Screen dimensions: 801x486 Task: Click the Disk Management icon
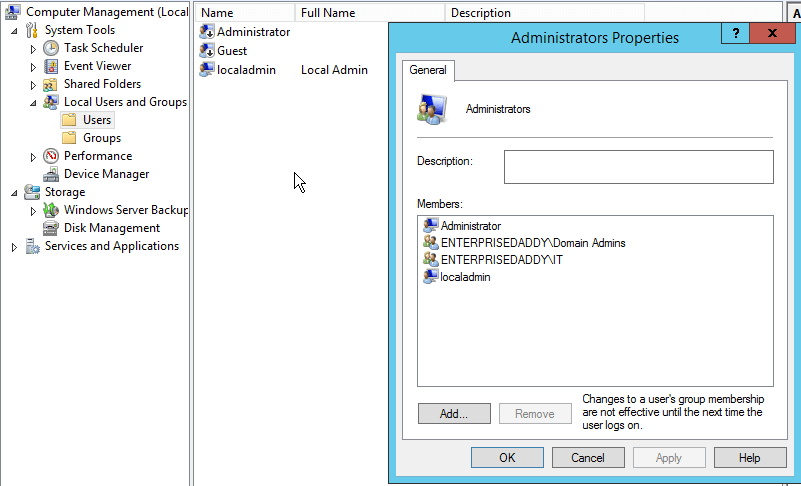[51, 228]
